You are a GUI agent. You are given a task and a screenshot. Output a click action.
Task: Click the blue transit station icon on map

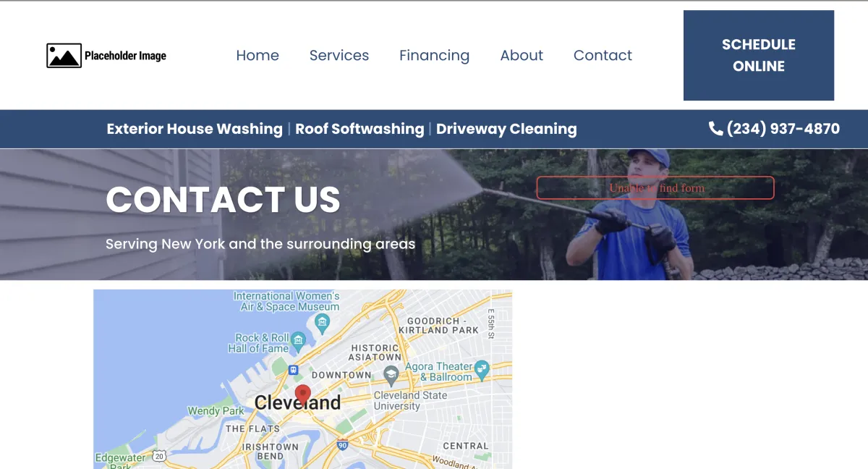(x=293, y=370)
